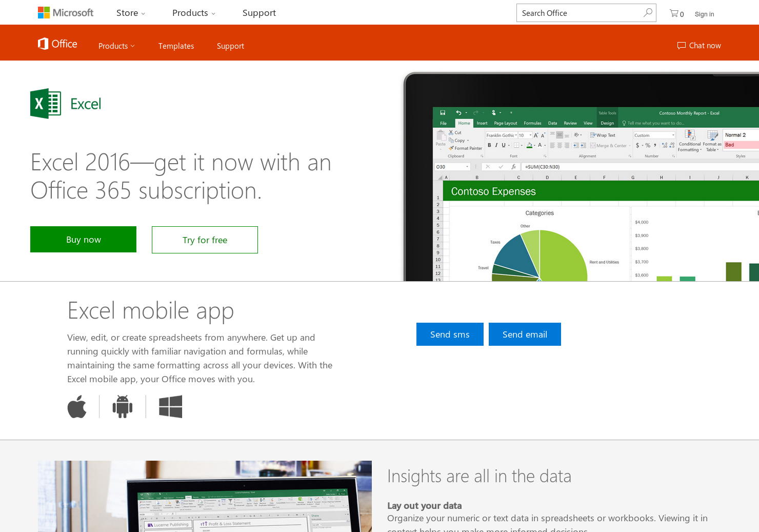Select Support in the orange navigation bar
Image resolution: width=759 pixels, height=532 pixels.
coord(230,46)
